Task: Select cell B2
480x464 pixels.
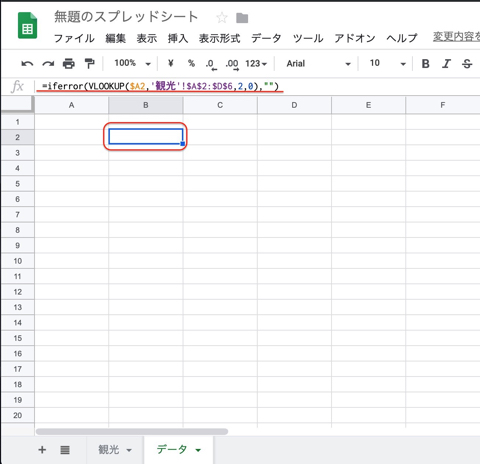Action: (x=146, y=137)
